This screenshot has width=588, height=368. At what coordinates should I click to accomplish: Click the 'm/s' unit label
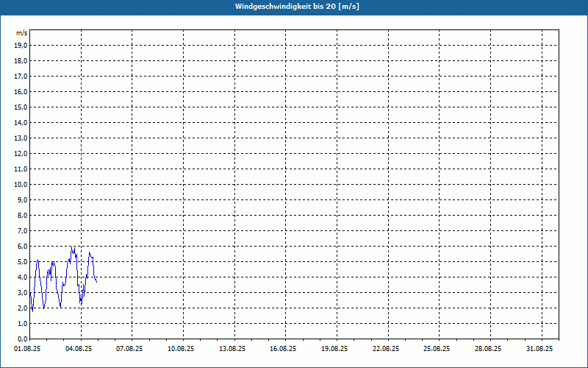click(x=21, y=33)
